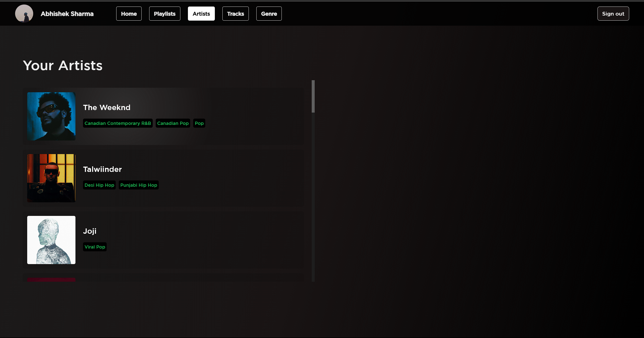Select the Punjabi Hip Hop genre tag
644x338 pixels.
[139, 185]
